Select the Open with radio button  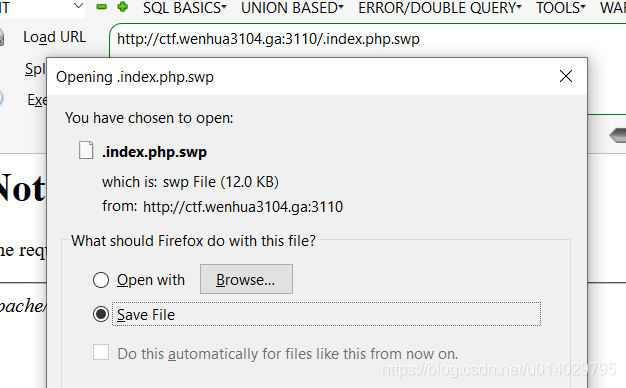[x=101, y=280]
